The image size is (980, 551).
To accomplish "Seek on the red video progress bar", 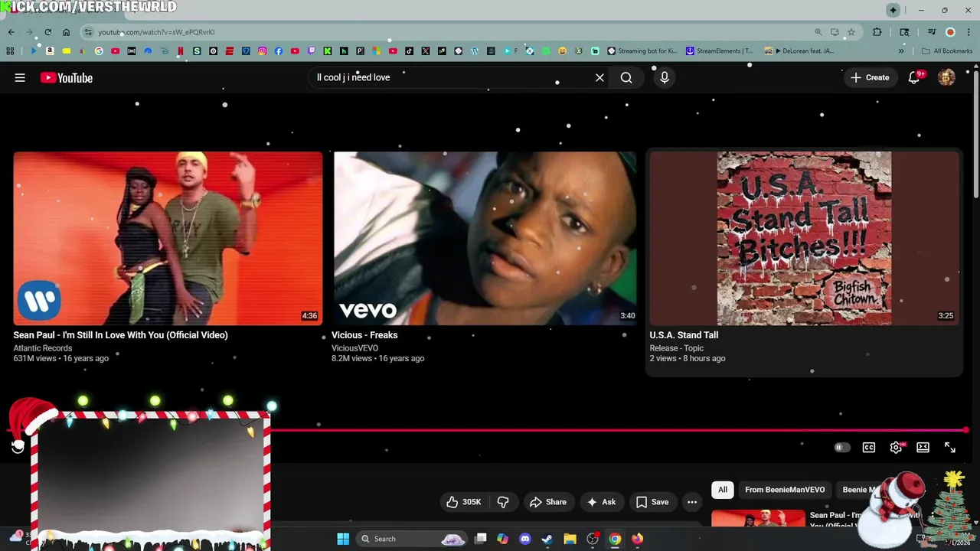I will (620, 431).
